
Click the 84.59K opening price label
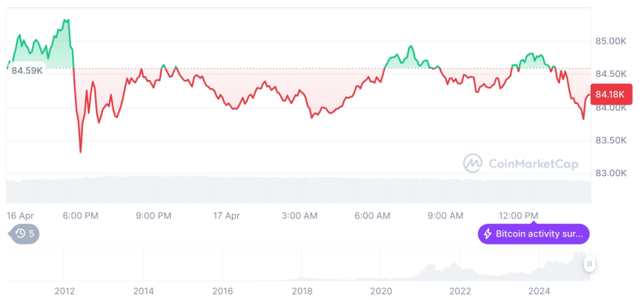click(x=27, y=70)
